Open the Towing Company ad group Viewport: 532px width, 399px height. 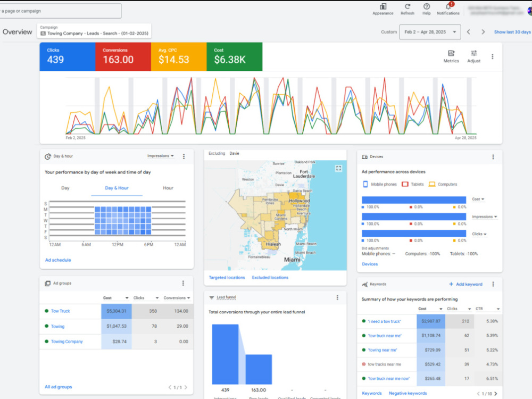coord(67,342)
